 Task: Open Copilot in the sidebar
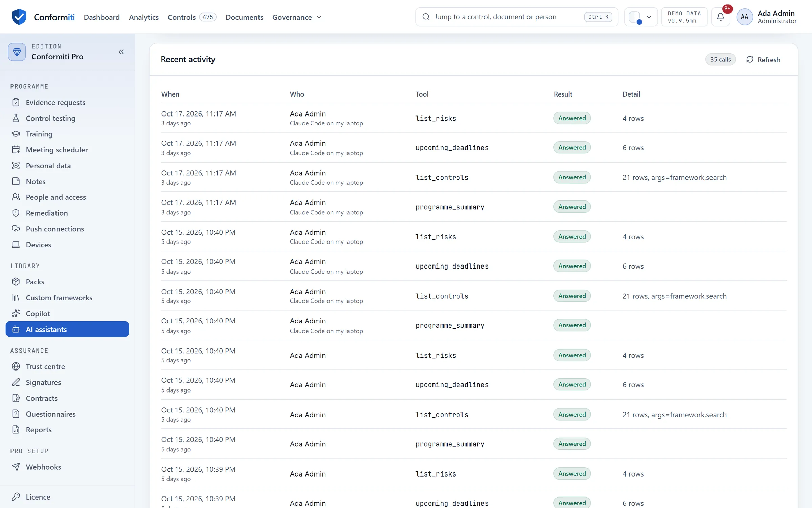pos(67,313)
